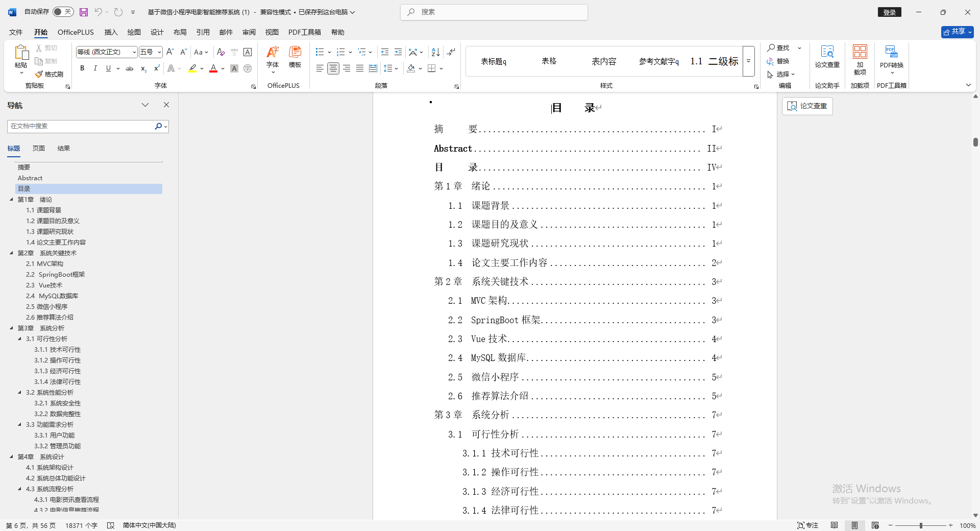Toggle underline formatting
The width and height of the screenshot is (980, 531).
(x=108, y=68)
